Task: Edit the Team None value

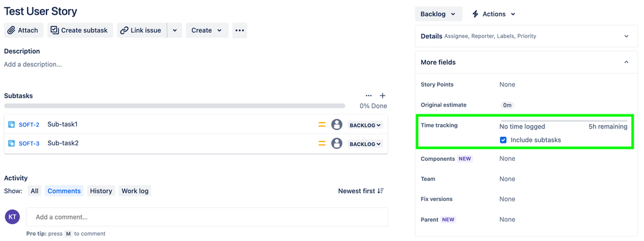Action: [507, 179]
